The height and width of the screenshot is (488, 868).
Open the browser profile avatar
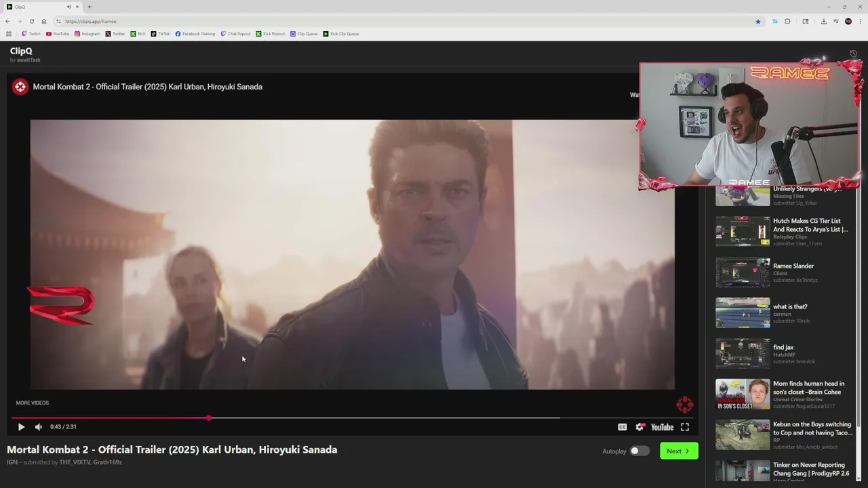click(848, 22)
